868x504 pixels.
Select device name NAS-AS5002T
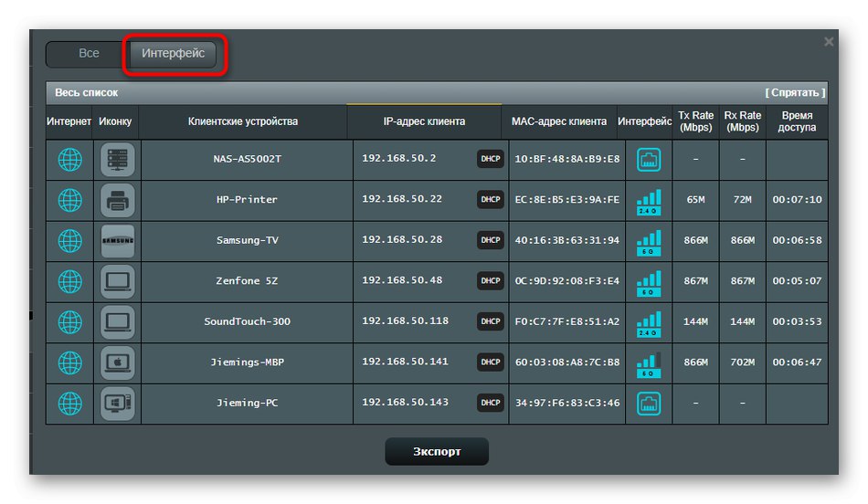(247, 160)
